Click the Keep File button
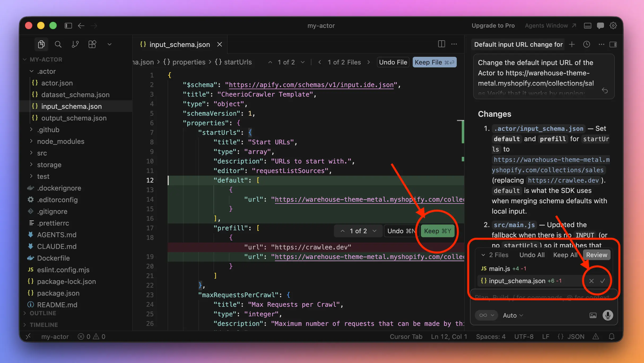Viewport: 644px width, 363px height. tap(434, 62)
